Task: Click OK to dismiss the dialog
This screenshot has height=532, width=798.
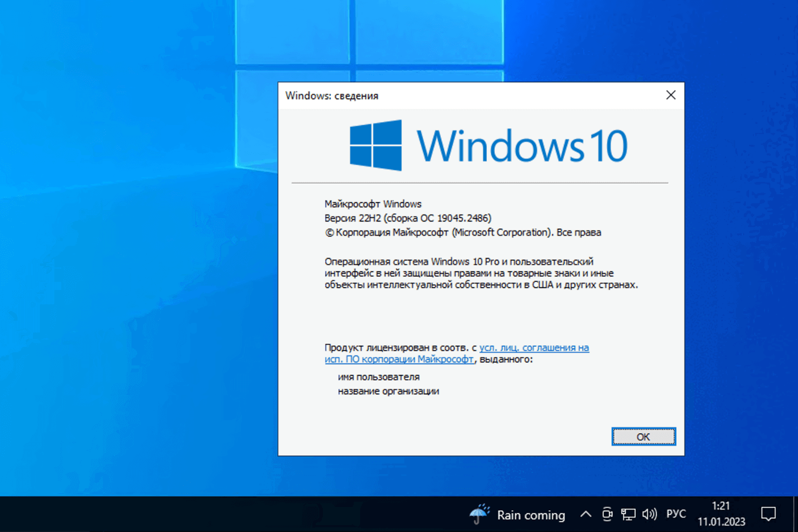Action: click(643, 436)
